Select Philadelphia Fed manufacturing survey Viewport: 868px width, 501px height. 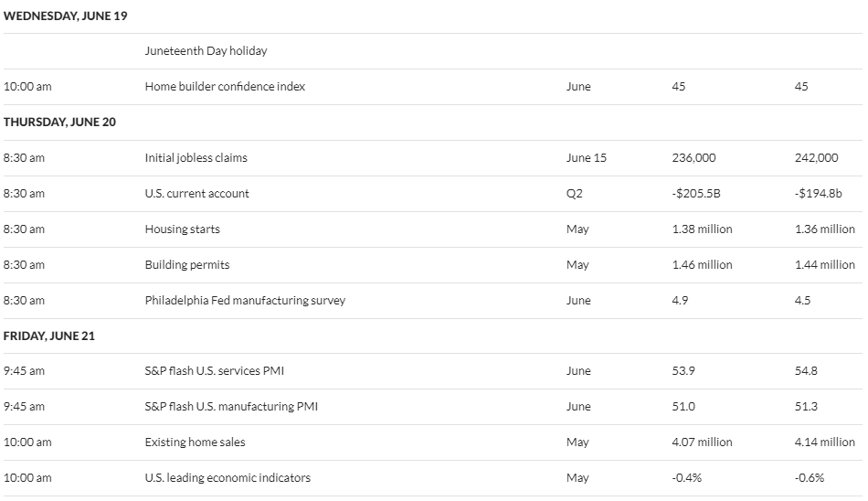tap(245, 301)
